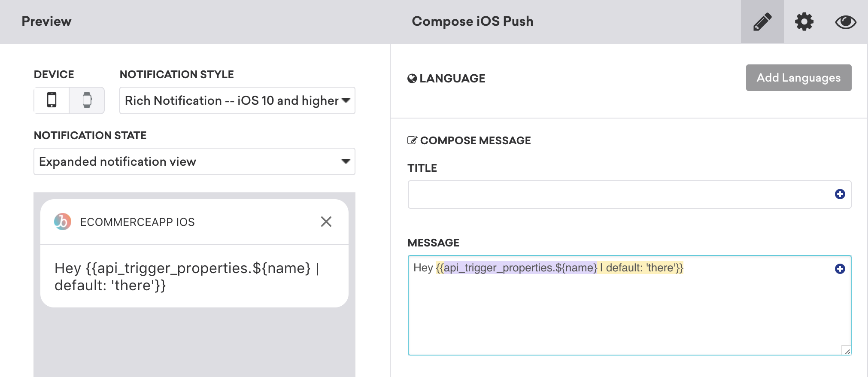Image resolution: width=868 pixels, height=377 pixels.
Task: Click the Notification Style dropdown arrow
Action: coord(346,100)
